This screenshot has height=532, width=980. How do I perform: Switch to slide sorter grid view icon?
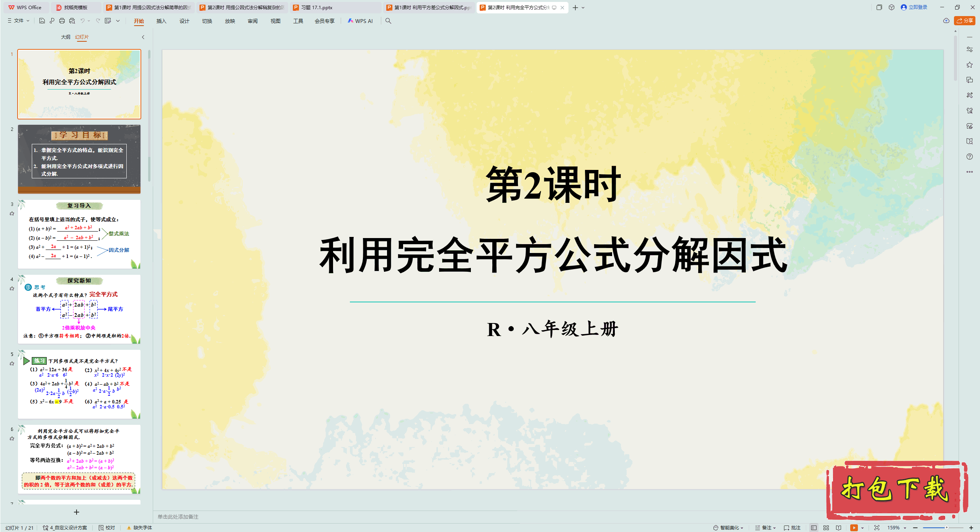pos(826,528)
